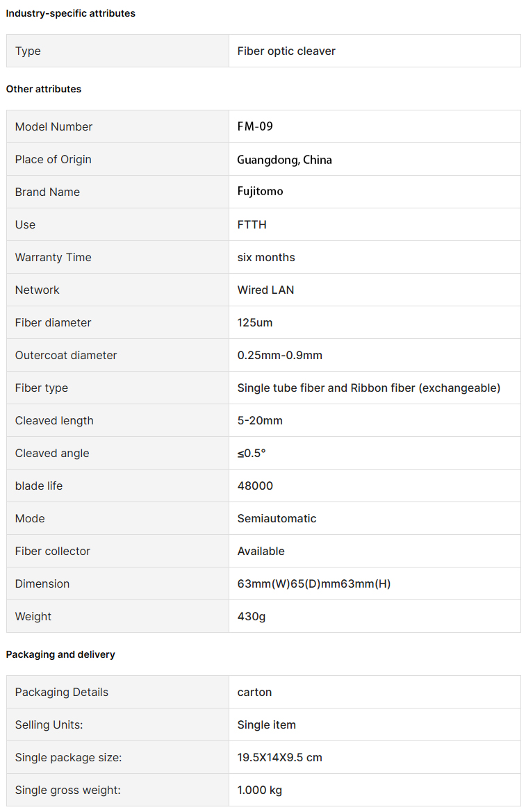Viewport: 526px width, 812px height.
Task: Click the 0.25mm-0.9mm outercoat diameter value
Action: coord(280,355)
